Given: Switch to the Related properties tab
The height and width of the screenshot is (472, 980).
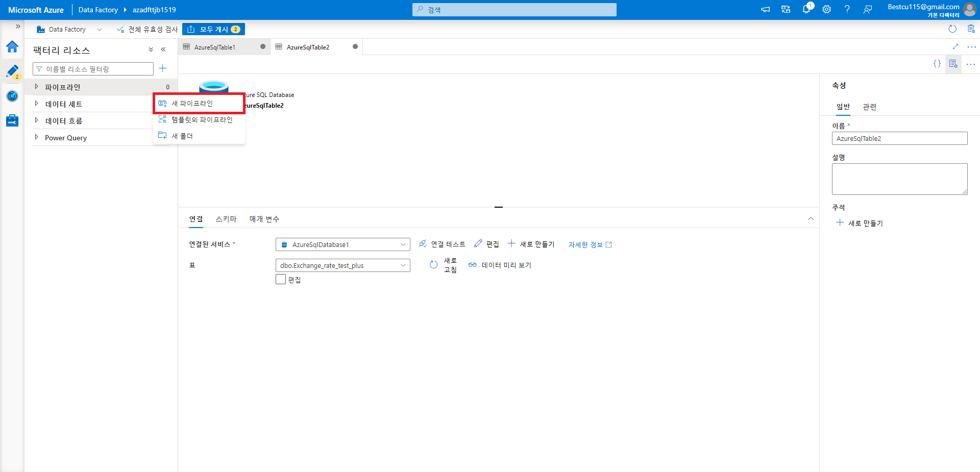Looking at the screenshot, I should [x=870, y=107].
